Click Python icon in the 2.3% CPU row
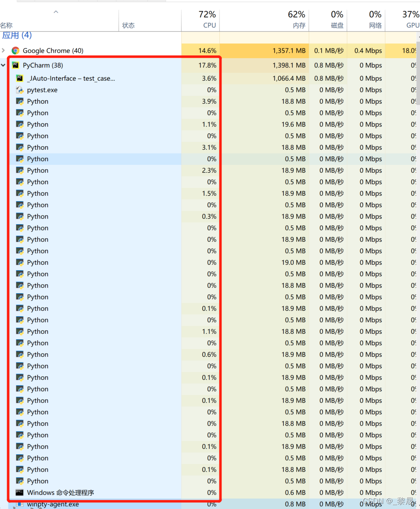 19,170
